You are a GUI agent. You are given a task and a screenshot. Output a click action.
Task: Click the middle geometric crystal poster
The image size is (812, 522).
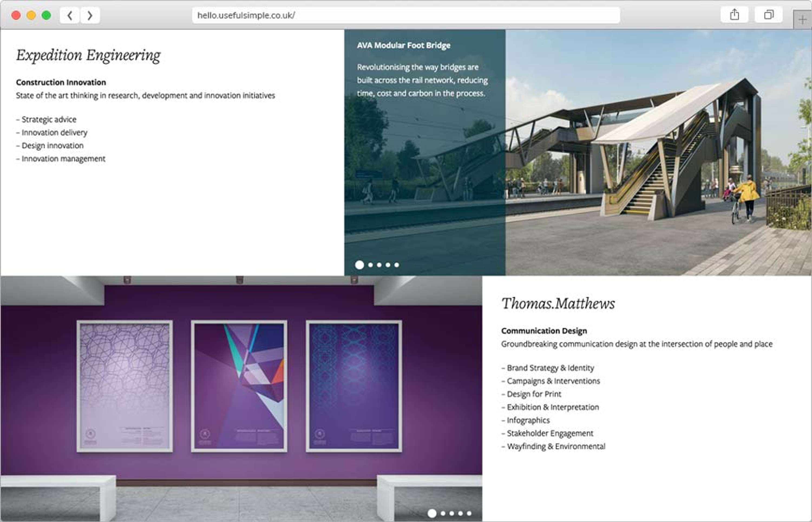tap(239, 386)
